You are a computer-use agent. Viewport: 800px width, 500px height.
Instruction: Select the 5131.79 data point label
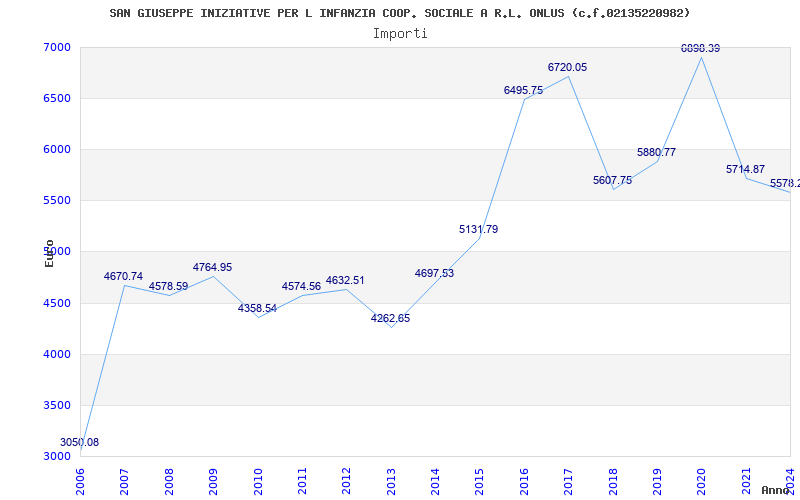click(x=478, y=229)
